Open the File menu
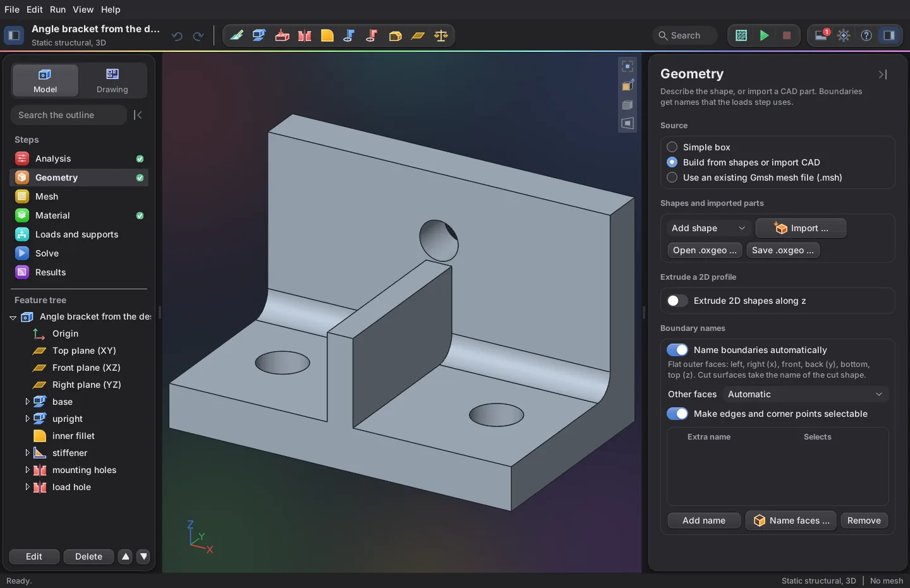Viewport: 910px width, 588px height. pyautogui.click(x=12, y=9)
